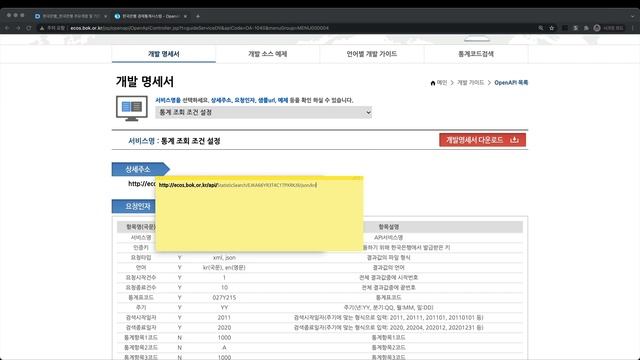Click the 검색시작일자 row name

(x=141, y=318)
